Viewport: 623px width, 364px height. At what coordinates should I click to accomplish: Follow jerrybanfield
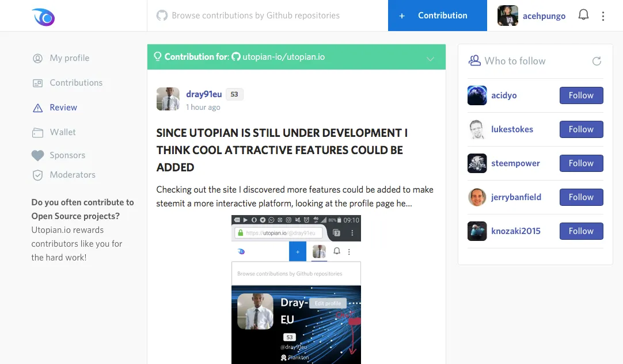click(582, 197)
